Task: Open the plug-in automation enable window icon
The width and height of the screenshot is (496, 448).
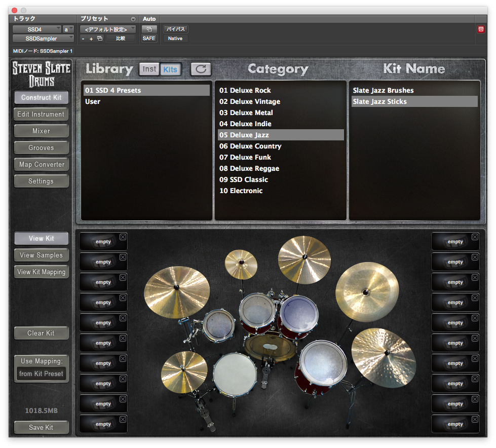Action: click(x=149, y=29)
